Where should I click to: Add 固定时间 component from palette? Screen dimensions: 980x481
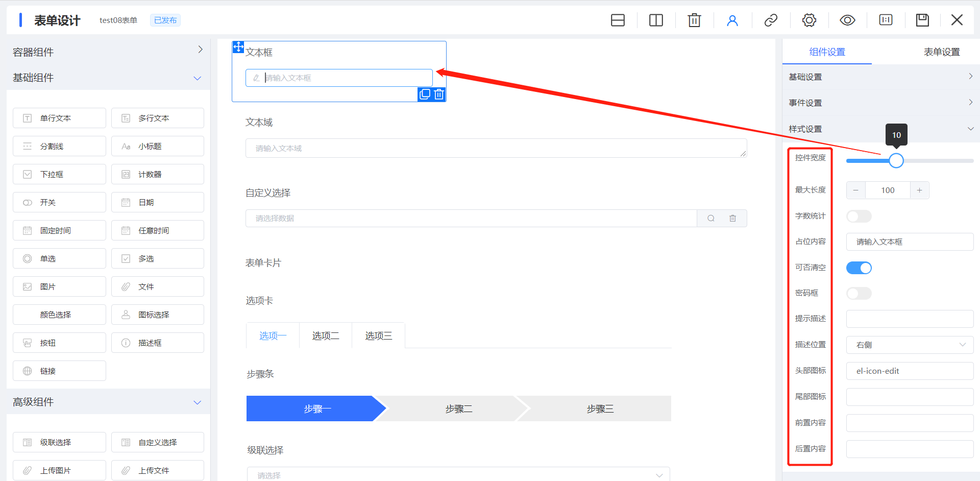(59, 230)
